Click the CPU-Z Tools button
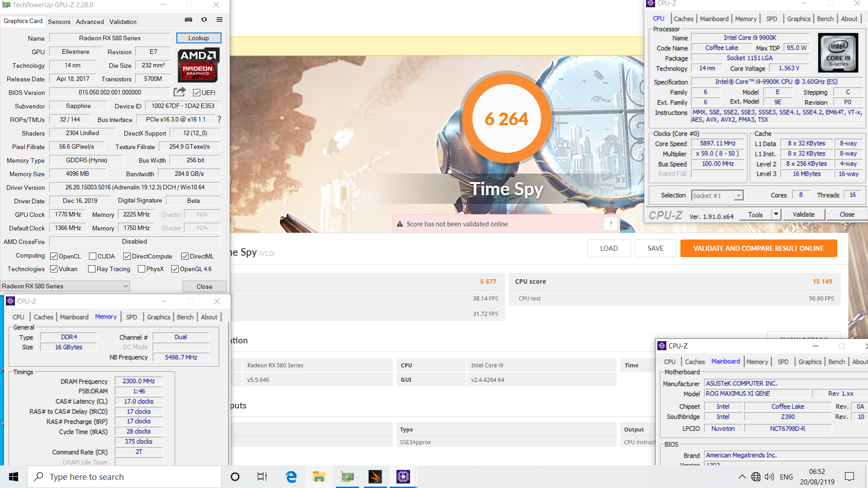This screenshot has height=488, width=868. coord(755,215)
